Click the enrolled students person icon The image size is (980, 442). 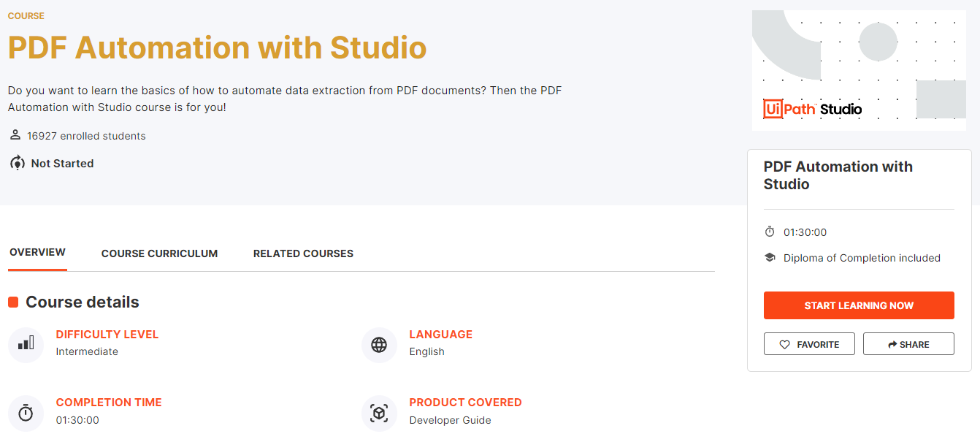pos(15,134)
